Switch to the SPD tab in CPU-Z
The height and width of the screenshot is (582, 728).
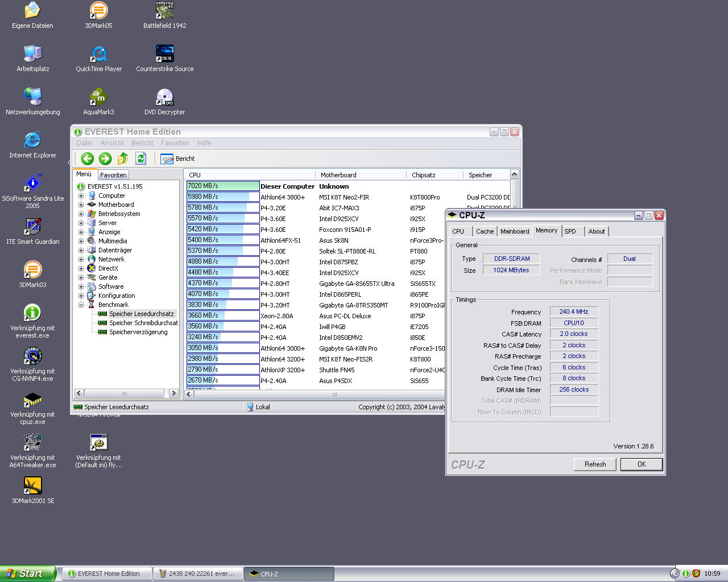(x=570, y=231)
